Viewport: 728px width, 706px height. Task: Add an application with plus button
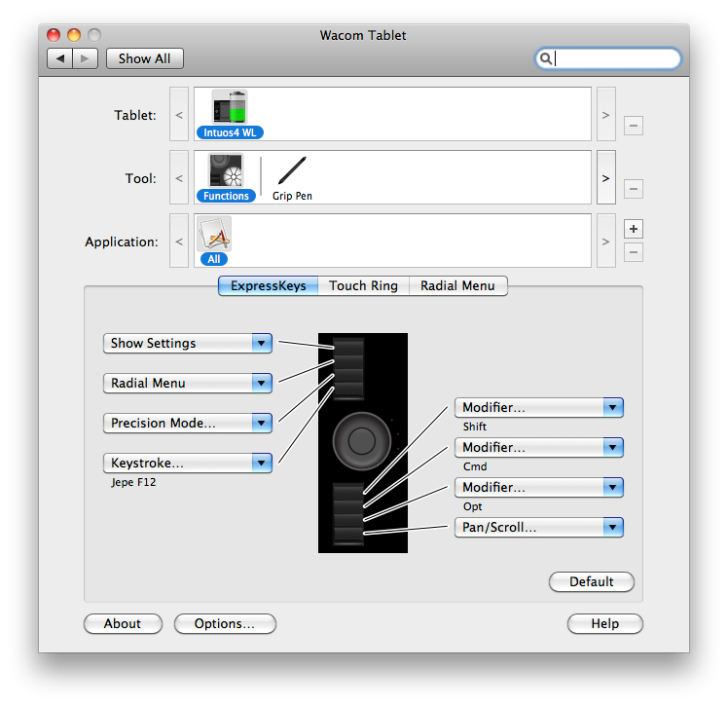coord(634,229)
